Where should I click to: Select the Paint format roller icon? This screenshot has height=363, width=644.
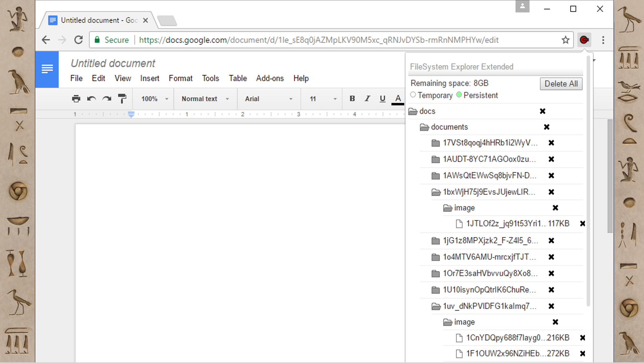[122, 99]
